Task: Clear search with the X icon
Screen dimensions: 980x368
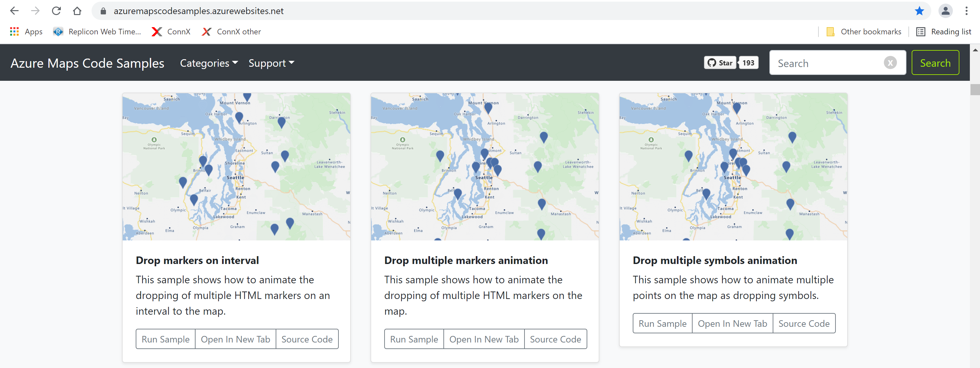Action: (x=890, y=63)
